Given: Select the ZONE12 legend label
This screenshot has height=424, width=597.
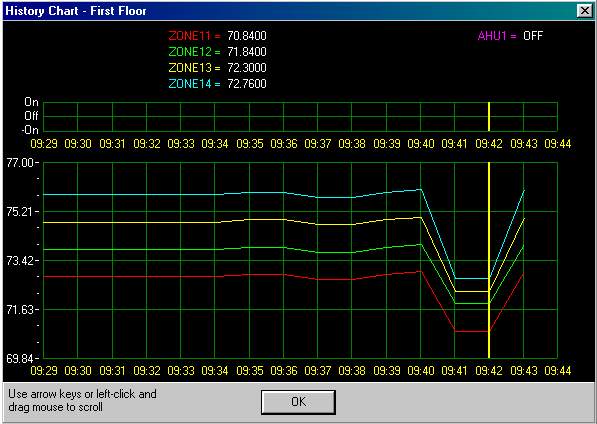Looking at the screenshot, I should 195,52.
